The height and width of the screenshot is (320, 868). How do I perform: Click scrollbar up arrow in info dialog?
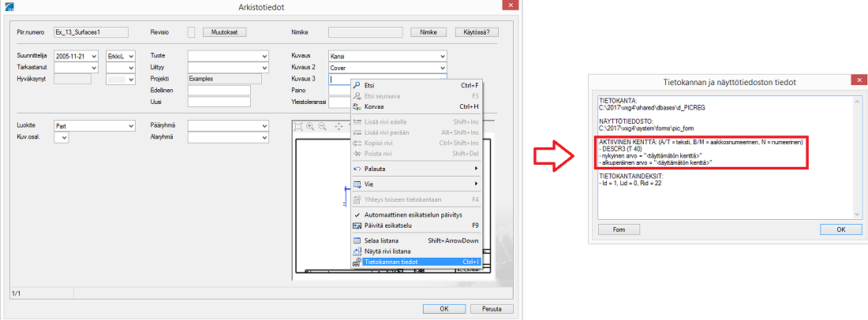(858, 101)
